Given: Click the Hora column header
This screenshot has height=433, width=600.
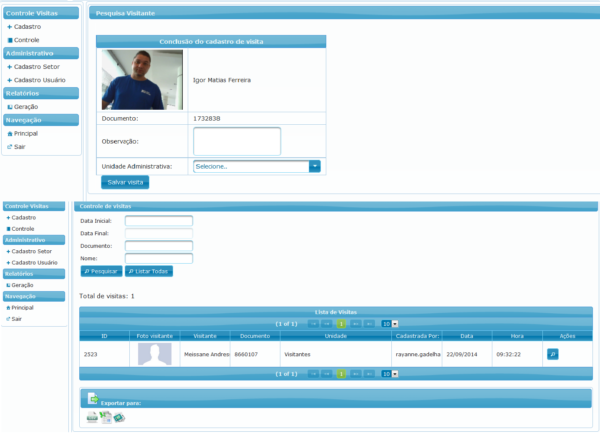Looking at the screenshot, I should point(517,336).
